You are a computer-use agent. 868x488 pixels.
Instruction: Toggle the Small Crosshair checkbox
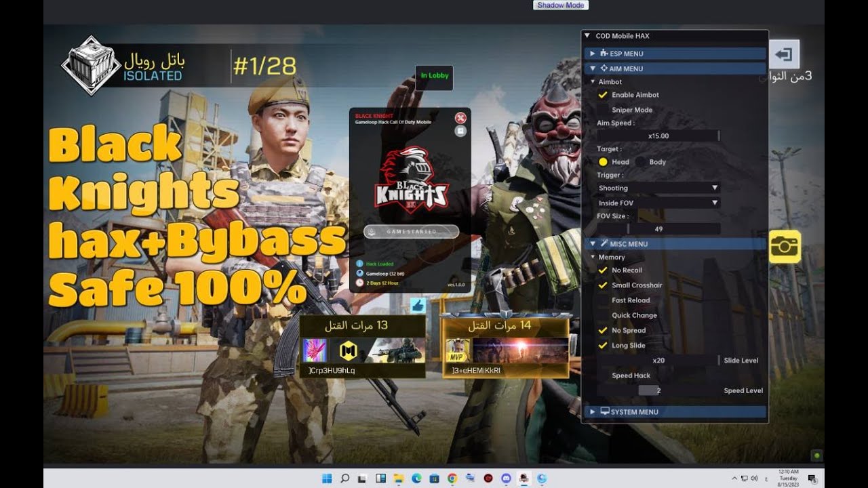602,285
